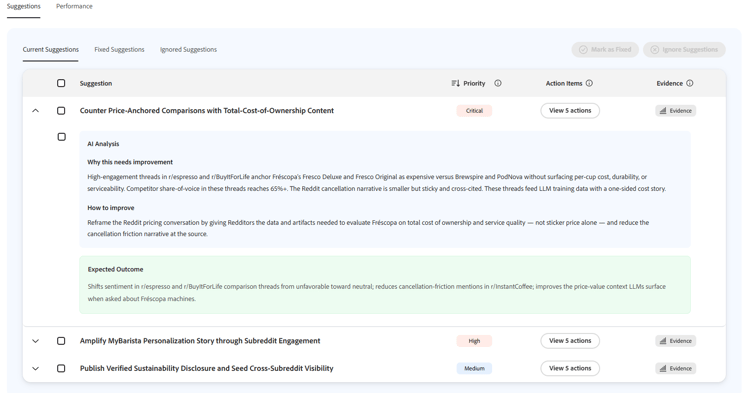Open the Ignored Suggestions tab
The width and height of the screenshot is (750, 393).
[188, 50]
